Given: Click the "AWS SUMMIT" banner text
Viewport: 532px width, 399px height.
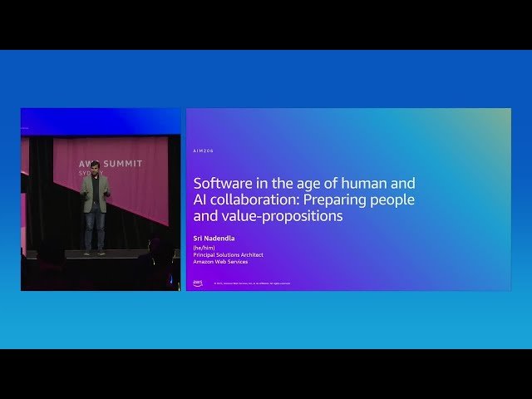Looking at the screenshot, I should (111, 164).
